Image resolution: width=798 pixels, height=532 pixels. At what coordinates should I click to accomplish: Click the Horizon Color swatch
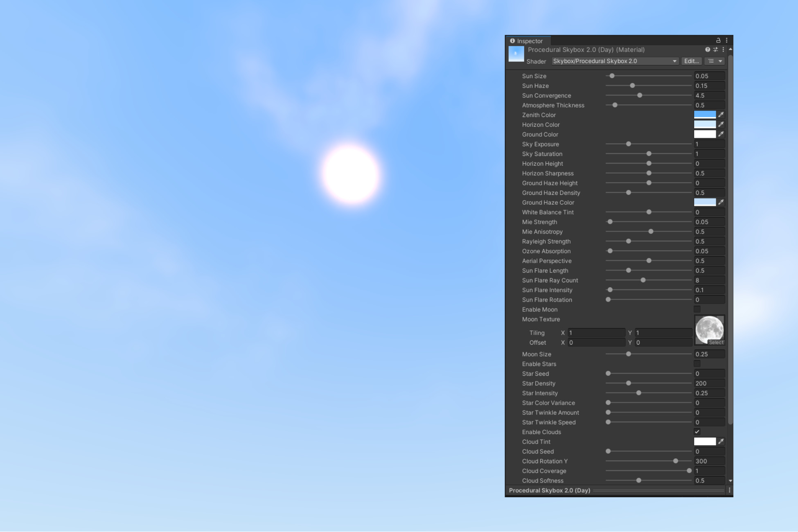coord(706,124)
